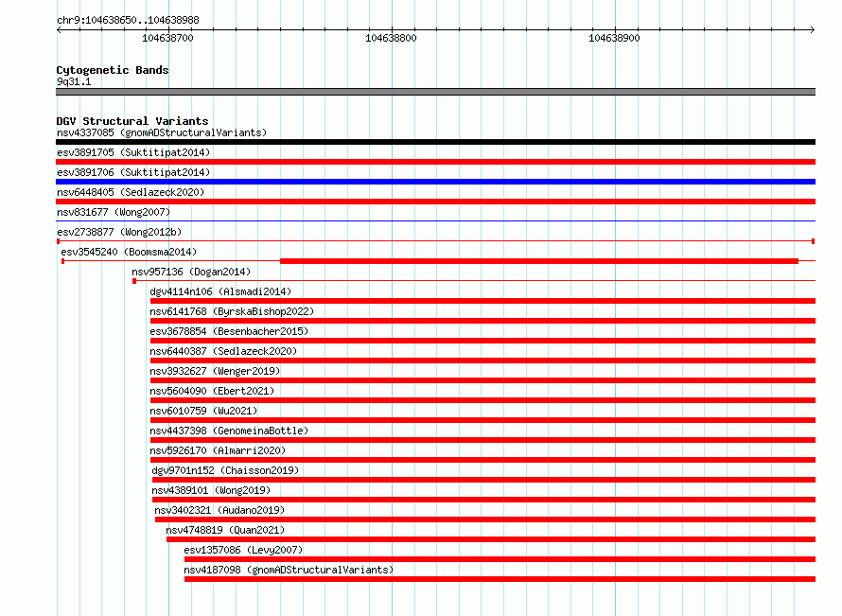The width and height of the screenshot is (842, 616).
Task: Open nsv831677 Wong2007 variant label
Action: 114,212
